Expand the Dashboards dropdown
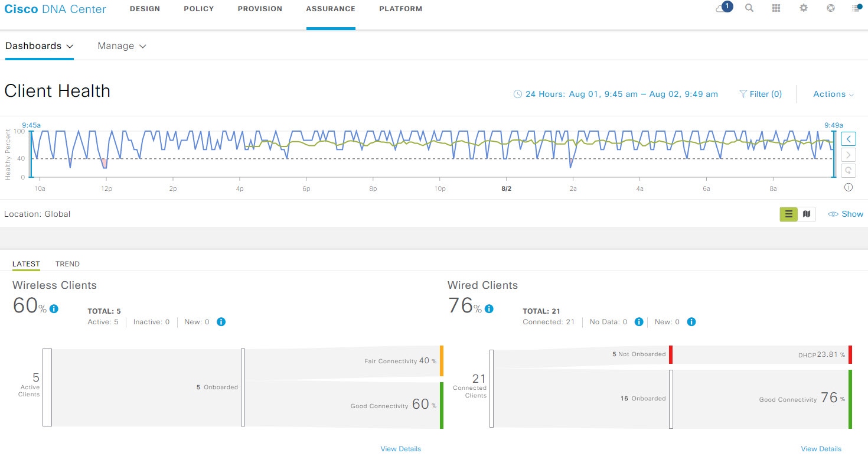Viewport: 868px width, 456px height. coord(39,46)
